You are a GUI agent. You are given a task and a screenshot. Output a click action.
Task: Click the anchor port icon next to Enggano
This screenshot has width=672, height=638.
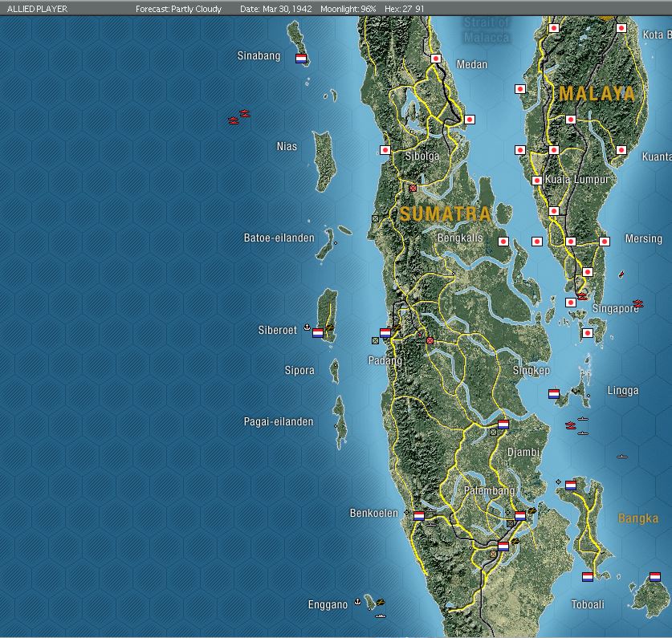coord(357,602)
